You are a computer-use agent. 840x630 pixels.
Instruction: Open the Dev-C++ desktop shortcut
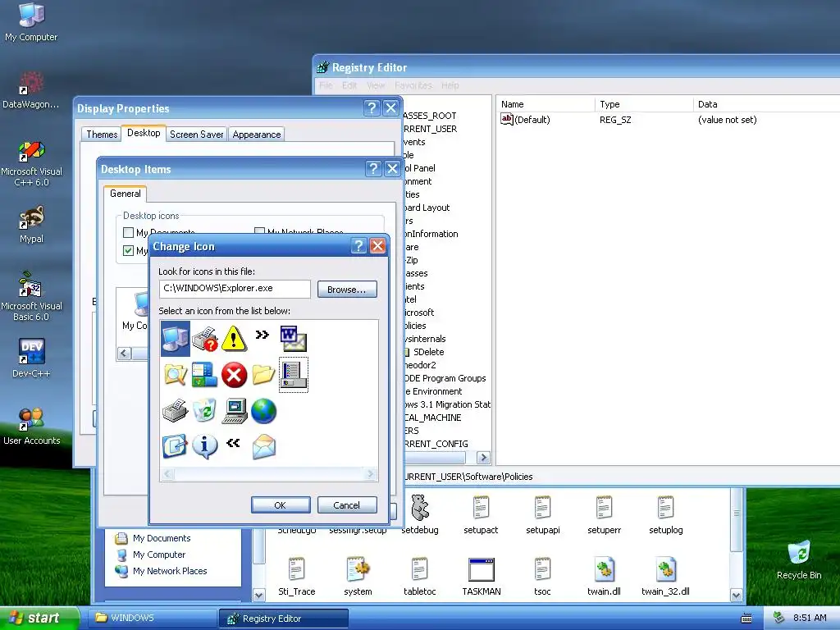click(x=32, y=358)
